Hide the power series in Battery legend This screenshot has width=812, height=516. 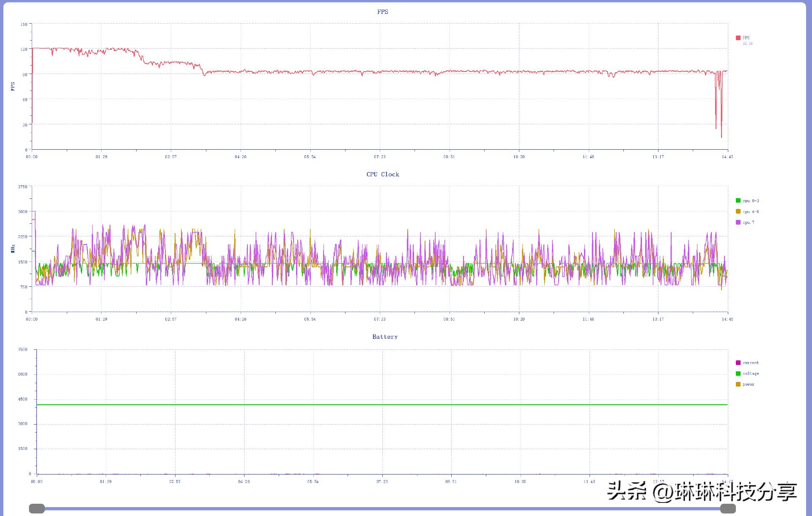click(738, 384)
